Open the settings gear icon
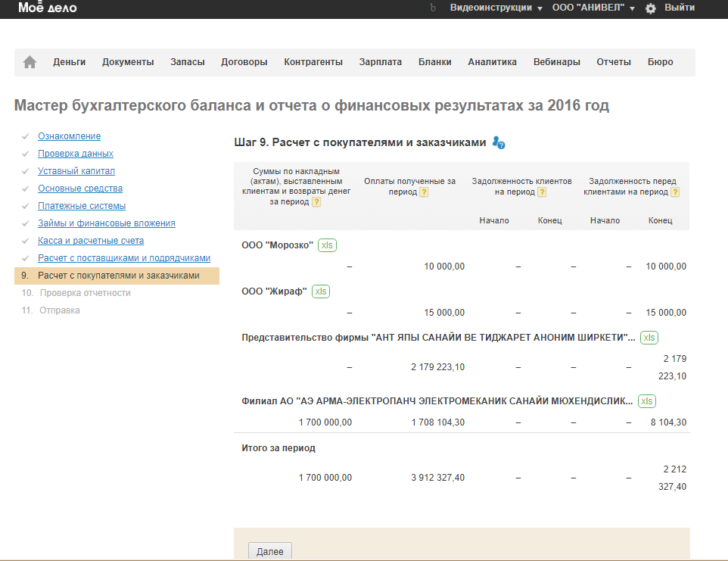Viewport: 728px width, 561px height. pyautogui.click(x=650, y=8)
